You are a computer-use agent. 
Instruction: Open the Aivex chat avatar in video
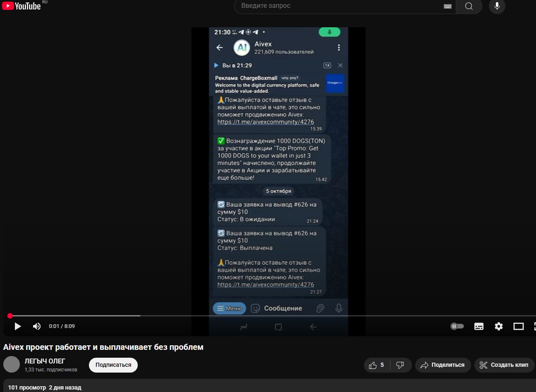pyautogui.click(x=242, y=48)
